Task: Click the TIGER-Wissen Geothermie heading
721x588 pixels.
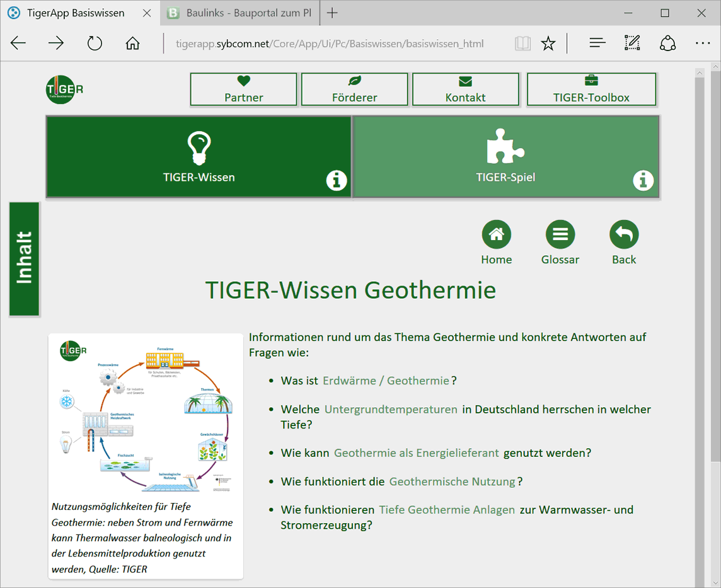Action: pos(350,290)
